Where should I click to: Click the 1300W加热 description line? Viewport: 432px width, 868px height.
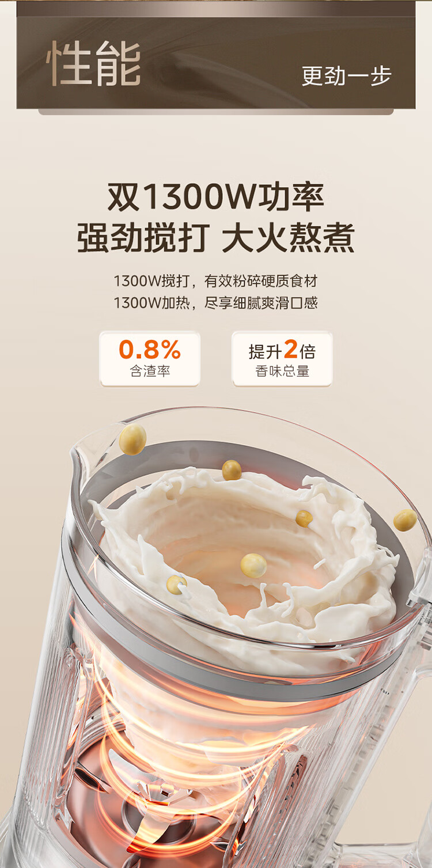click(x=216, y=303)
